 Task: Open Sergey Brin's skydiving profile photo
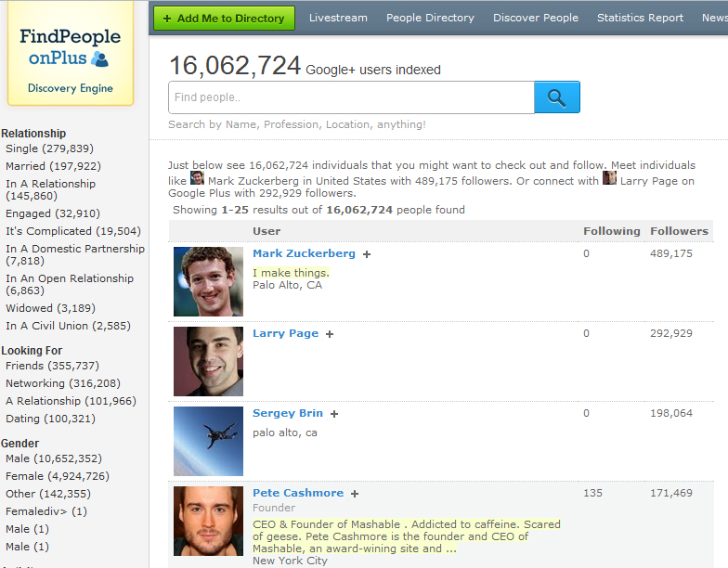208,442
